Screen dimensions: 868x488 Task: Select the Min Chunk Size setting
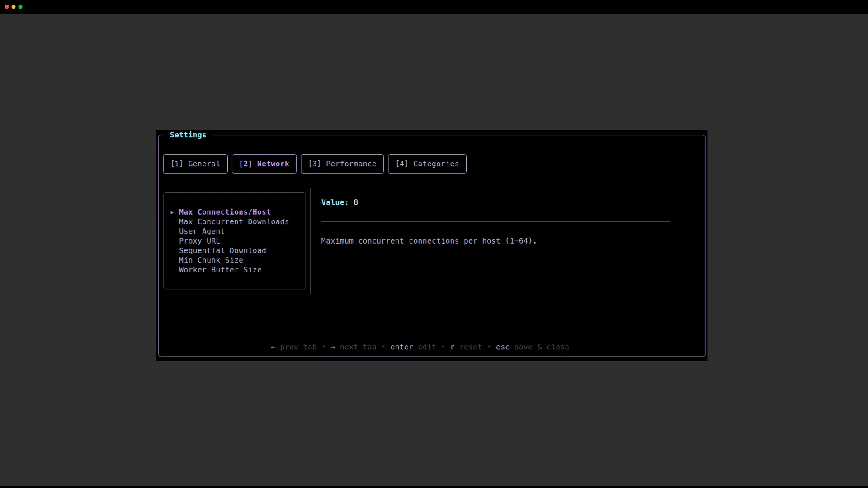(211, 260)
